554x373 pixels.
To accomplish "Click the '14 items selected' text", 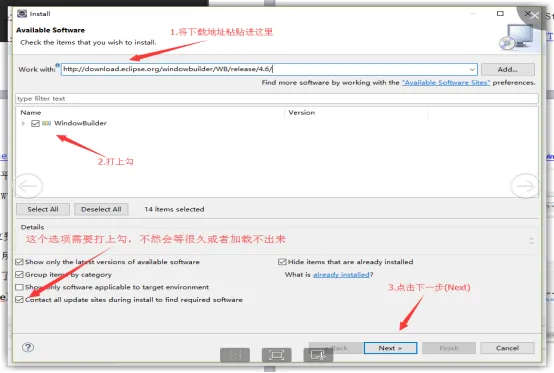I will coord(174,209).
